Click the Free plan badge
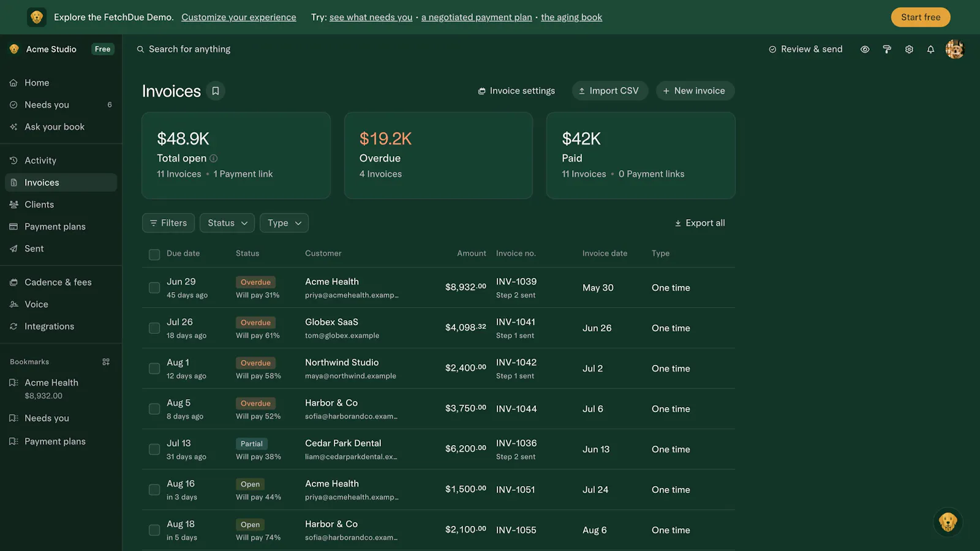 [103, 49]
